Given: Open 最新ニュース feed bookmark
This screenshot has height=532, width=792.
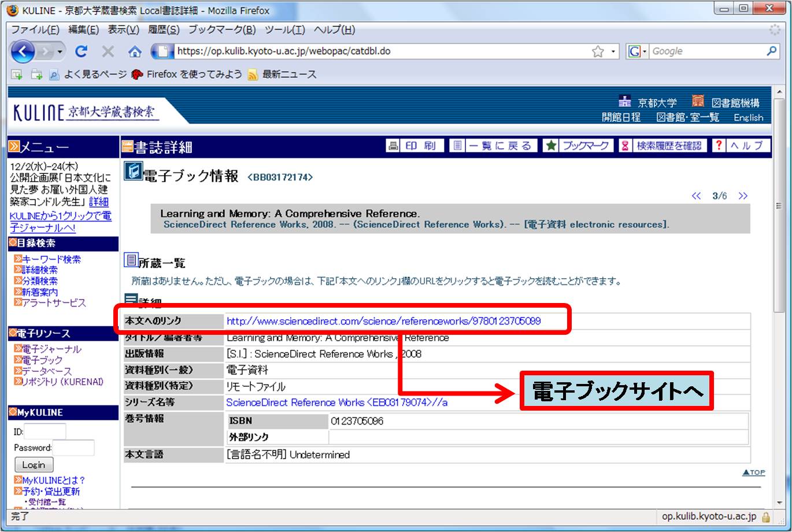Looking at the screenshot, I should tap(282, 74).
